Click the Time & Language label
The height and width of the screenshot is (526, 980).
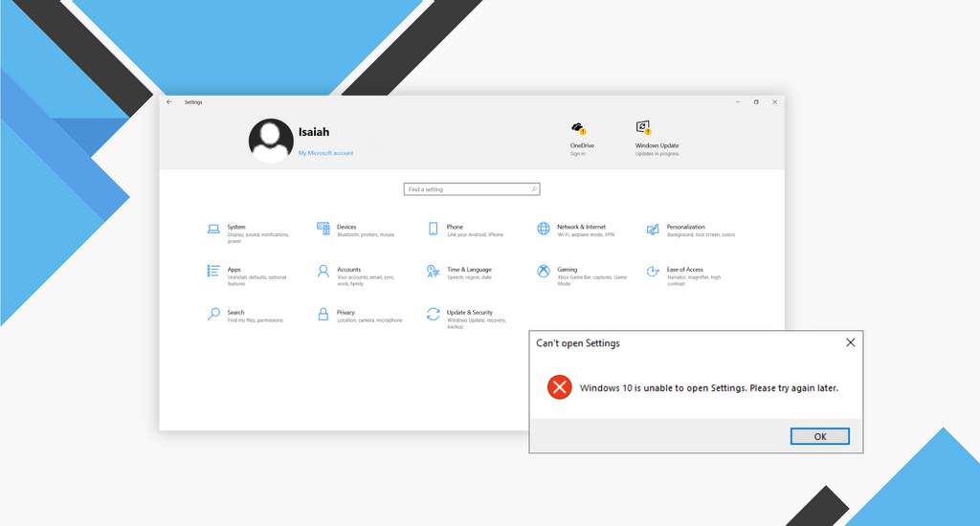[x=469, y=270]
